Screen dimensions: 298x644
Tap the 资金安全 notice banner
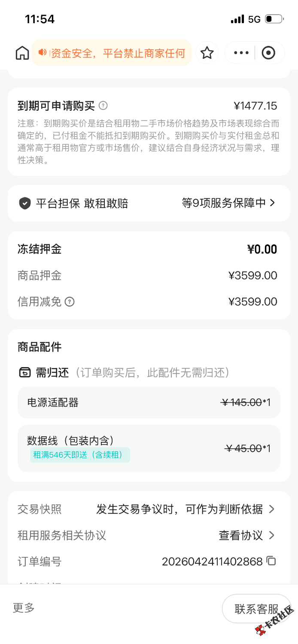pos(118,53)
